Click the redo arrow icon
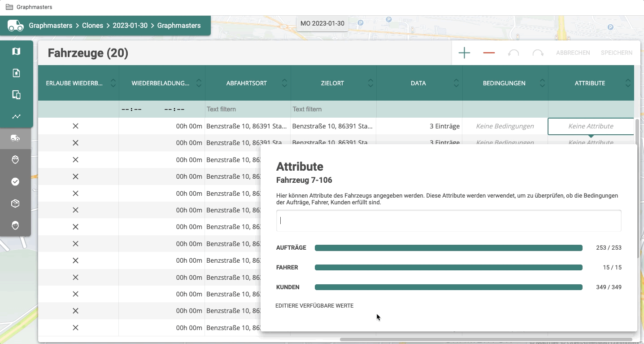Image resolution: width=644 pixels, height=344 pixels. tap(538, 53)
